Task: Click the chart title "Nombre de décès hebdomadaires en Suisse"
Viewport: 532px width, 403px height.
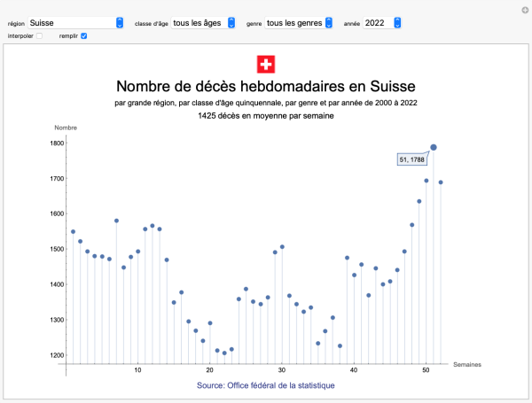Action: [266, 86]
